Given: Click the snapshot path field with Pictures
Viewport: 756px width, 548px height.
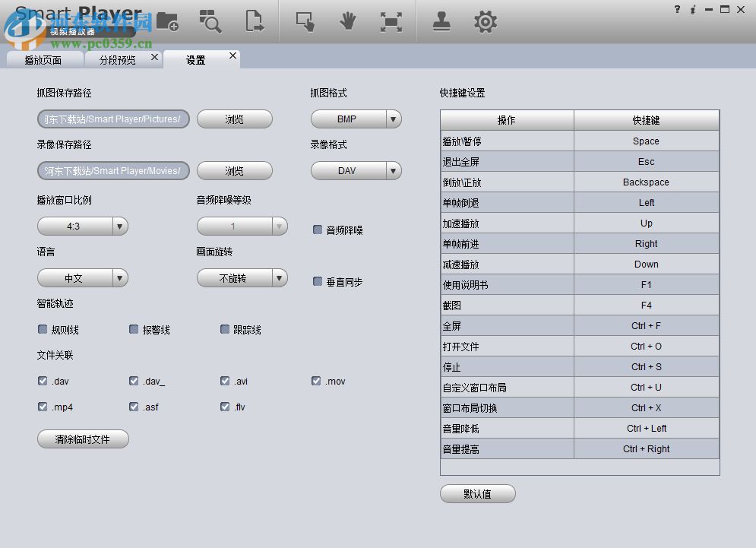Looking at the screenshot, I should [112, 119].
